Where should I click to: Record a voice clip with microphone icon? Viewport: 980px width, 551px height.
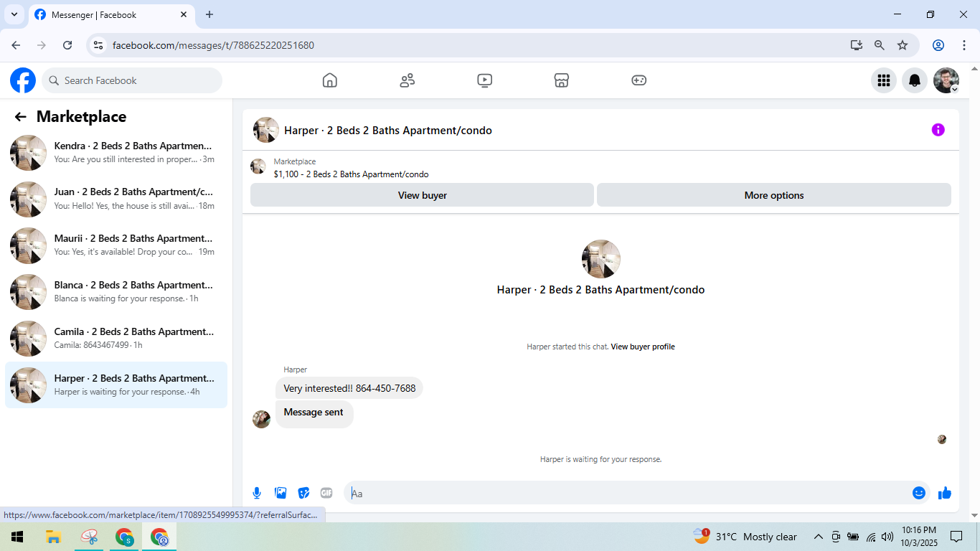[x=257, y=493]
